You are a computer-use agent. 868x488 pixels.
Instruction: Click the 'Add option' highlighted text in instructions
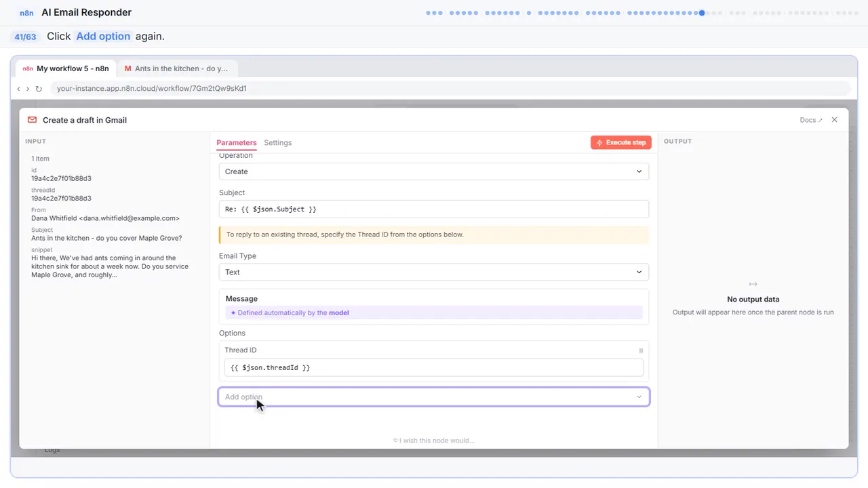pos(103,37)
